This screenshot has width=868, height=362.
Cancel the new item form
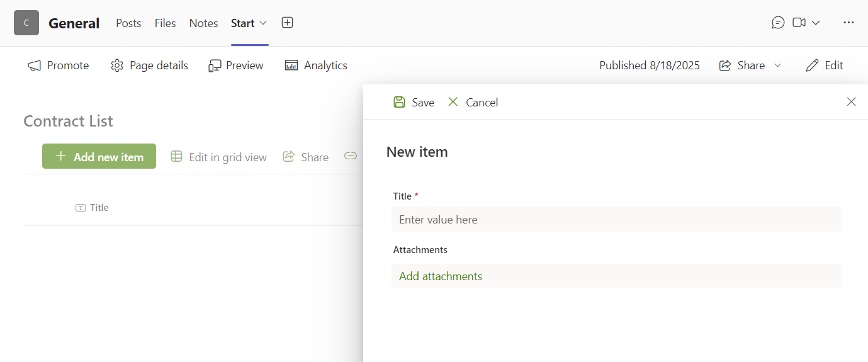[x=473, y=102]
